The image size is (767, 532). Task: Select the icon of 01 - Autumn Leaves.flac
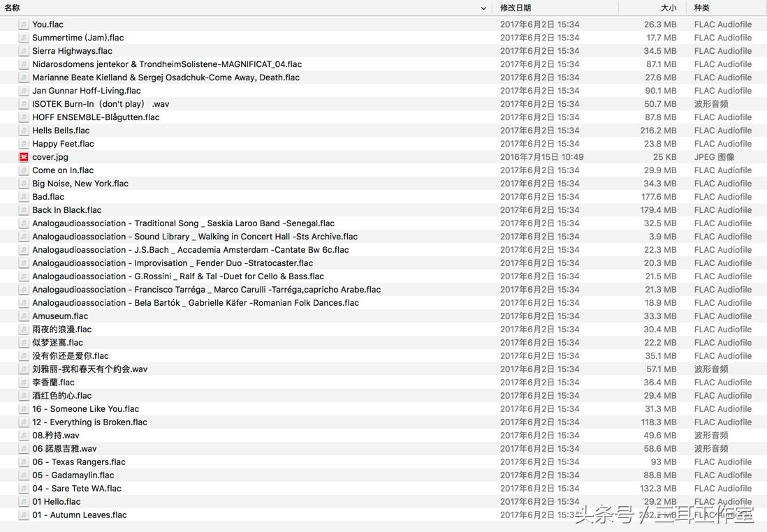click(24, 515)
